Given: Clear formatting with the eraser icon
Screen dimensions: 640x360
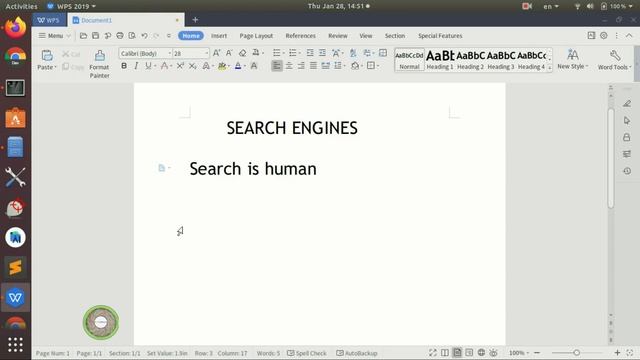Looking at the screenshot, I should [x=242, y=53].
